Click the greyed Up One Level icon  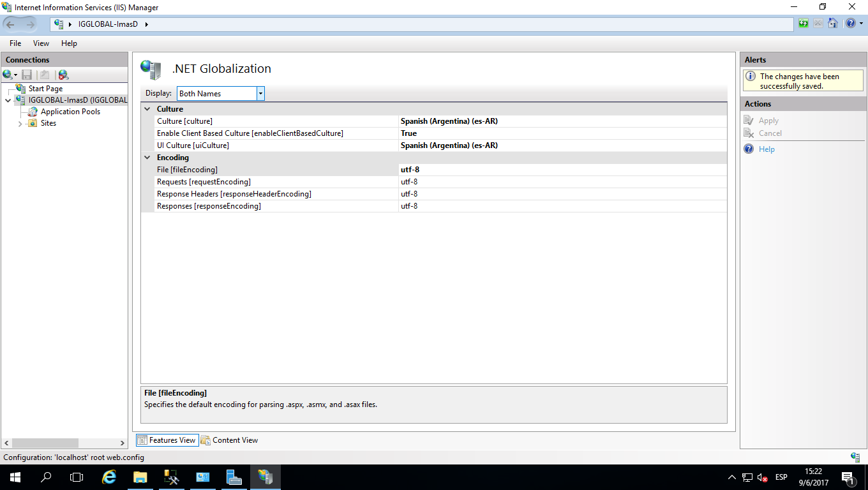[45, 75]
